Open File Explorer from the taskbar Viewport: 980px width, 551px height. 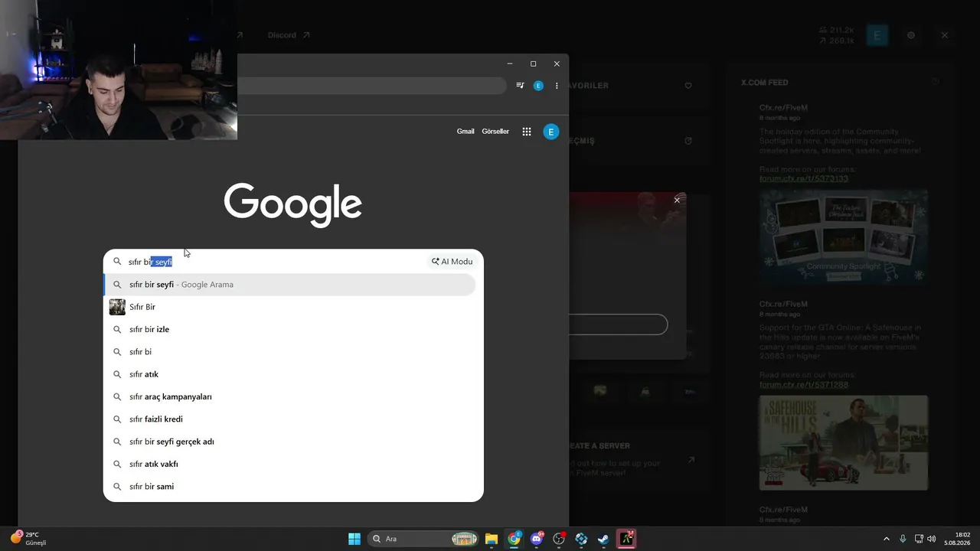click(x=492, y=539)
